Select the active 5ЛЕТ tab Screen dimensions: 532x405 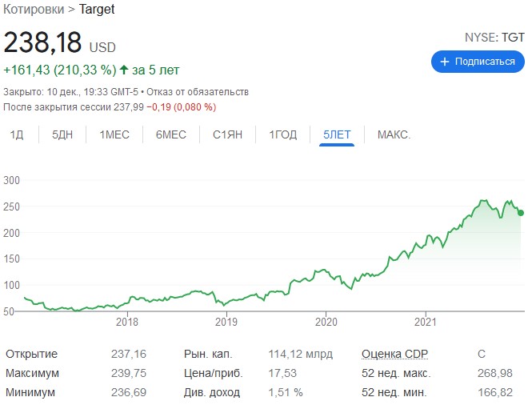(337, 134)
